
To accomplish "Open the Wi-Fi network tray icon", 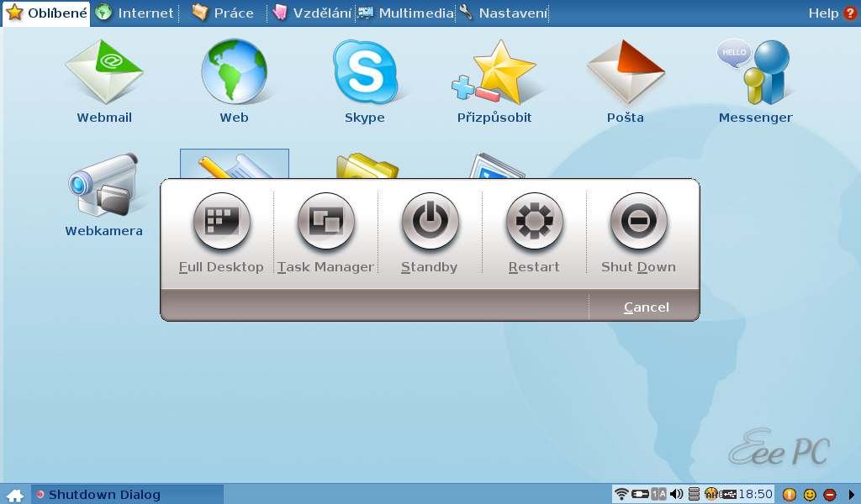I will [621, 494].
